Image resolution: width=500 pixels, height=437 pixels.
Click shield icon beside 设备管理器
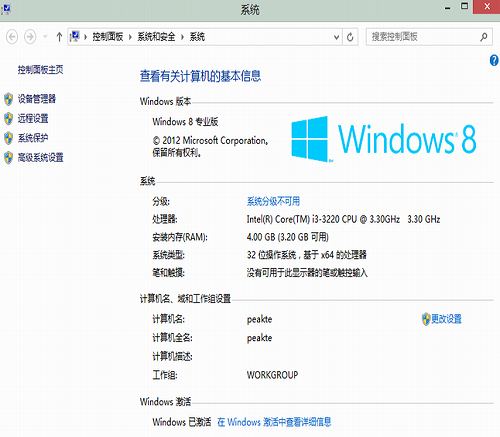9,99
